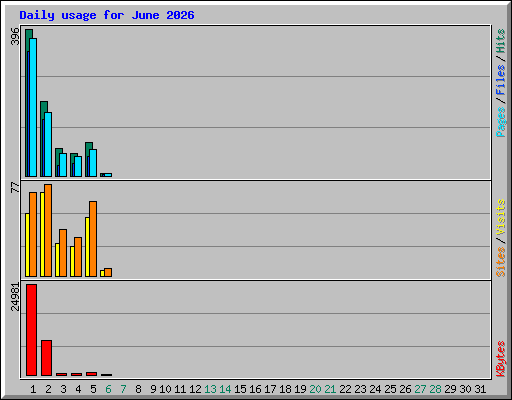
Task: Click the green weekend day label 13
Action: tap(210, 389)
